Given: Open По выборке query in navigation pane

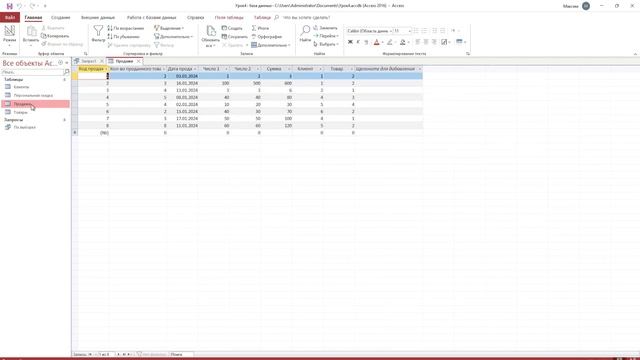Looking at the screenshot, I should point(24,127).
